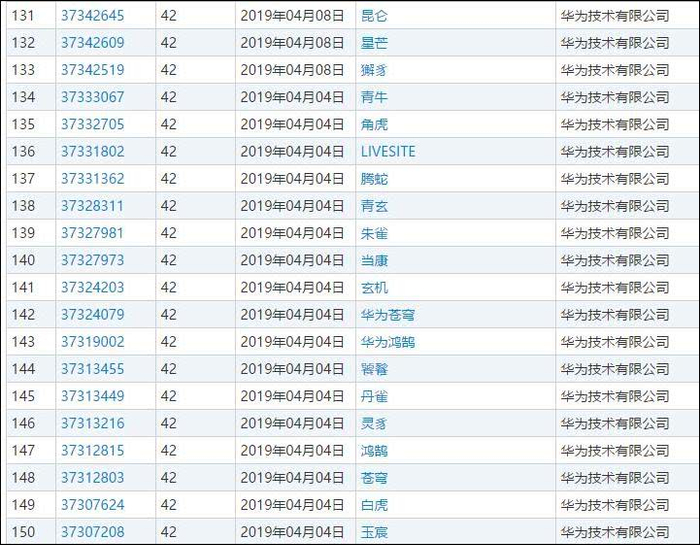The height and width of the screenshot is (545, 700).
Task: Click the trademark name 玉宸
Action: click(374, 533)
